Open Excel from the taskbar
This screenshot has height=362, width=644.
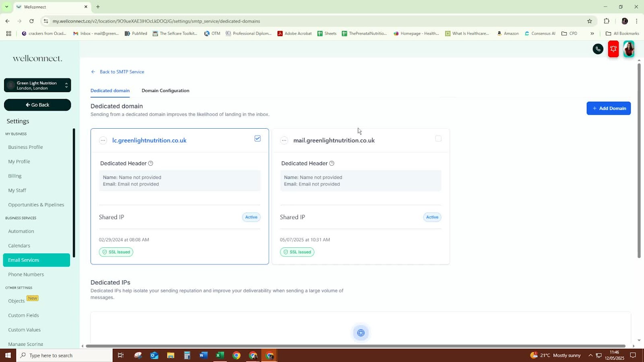tap(220, 355)
